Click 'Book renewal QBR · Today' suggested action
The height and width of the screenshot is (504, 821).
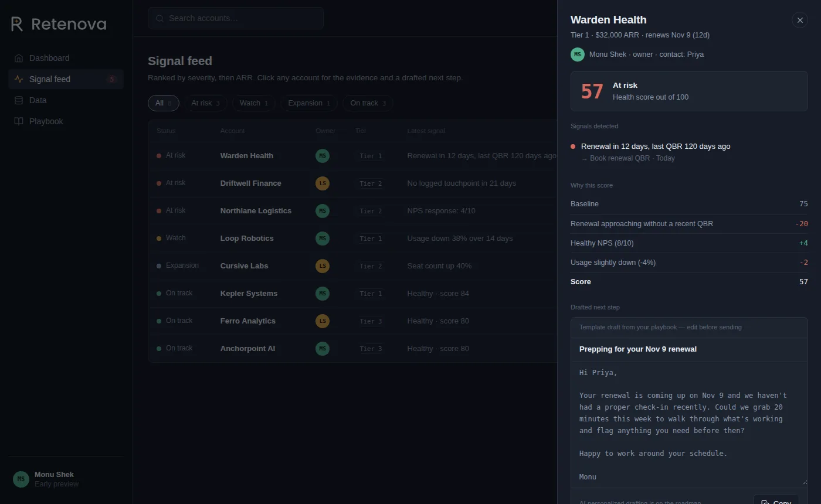click(x=627, y=158)
